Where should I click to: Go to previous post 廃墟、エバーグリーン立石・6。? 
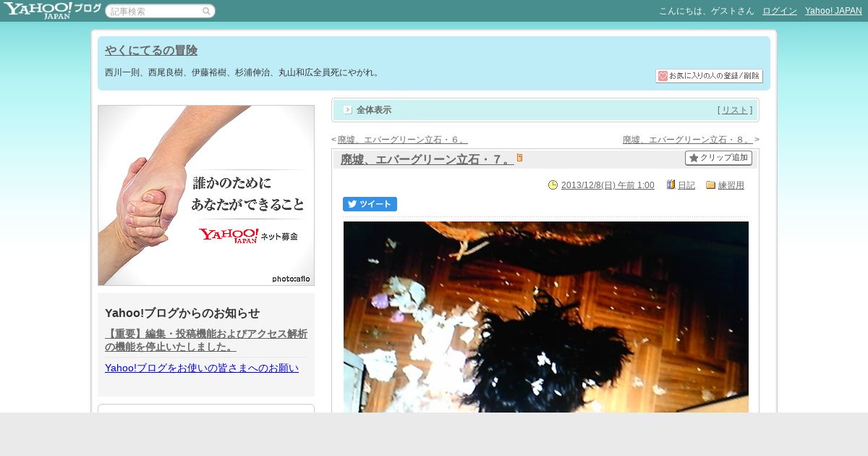(x=402, y=140)
